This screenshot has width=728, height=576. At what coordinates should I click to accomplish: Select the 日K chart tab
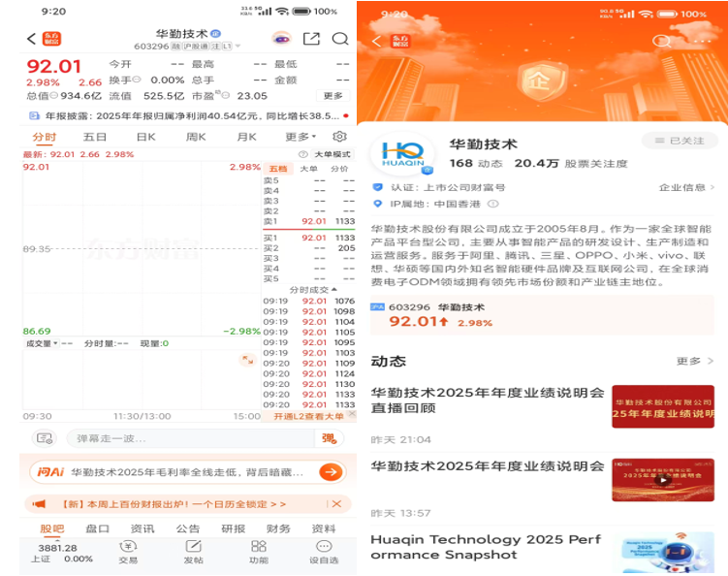point(145,137)
